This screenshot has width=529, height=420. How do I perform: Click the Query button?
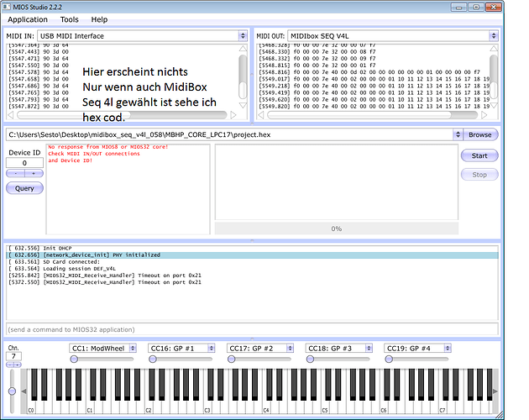[x=24, y=188]
